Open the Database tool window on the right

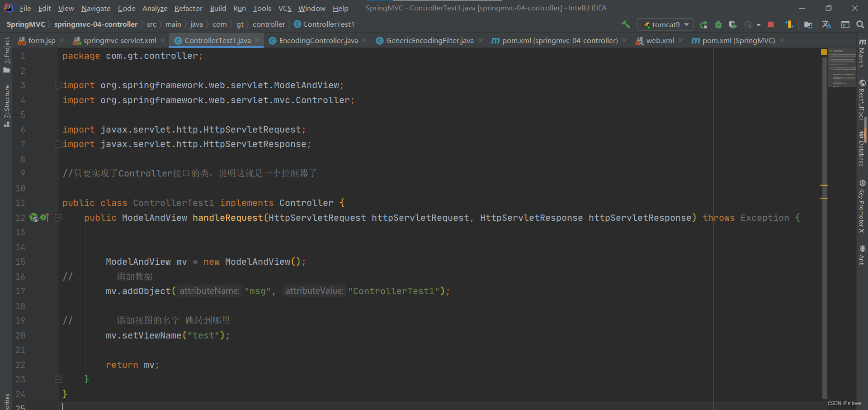click(x=863, y=149)
